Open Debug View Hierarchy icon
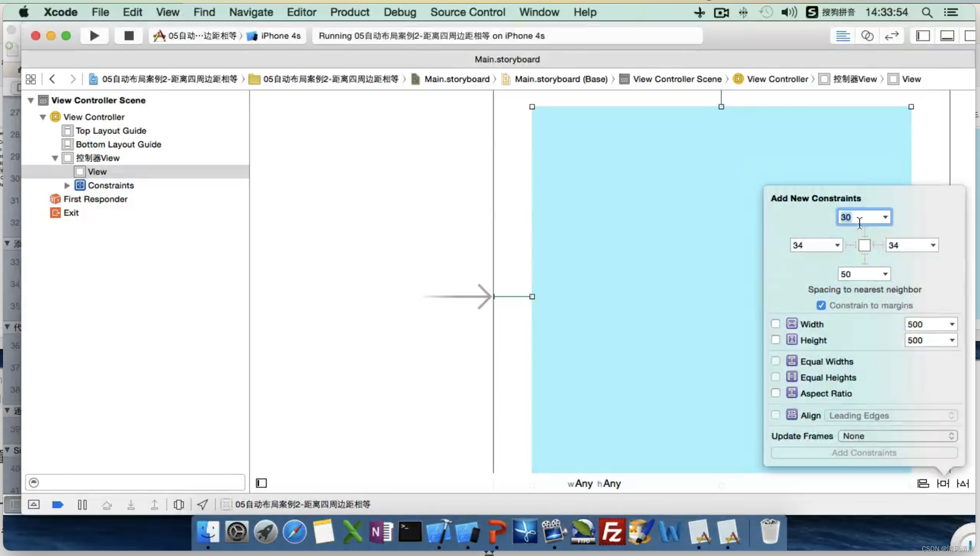Screen dimensions: 980x556 point(179,504)
